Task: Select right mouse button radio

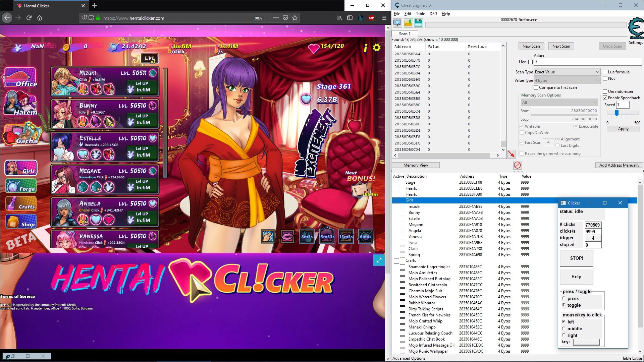Action: coord(564,335)
